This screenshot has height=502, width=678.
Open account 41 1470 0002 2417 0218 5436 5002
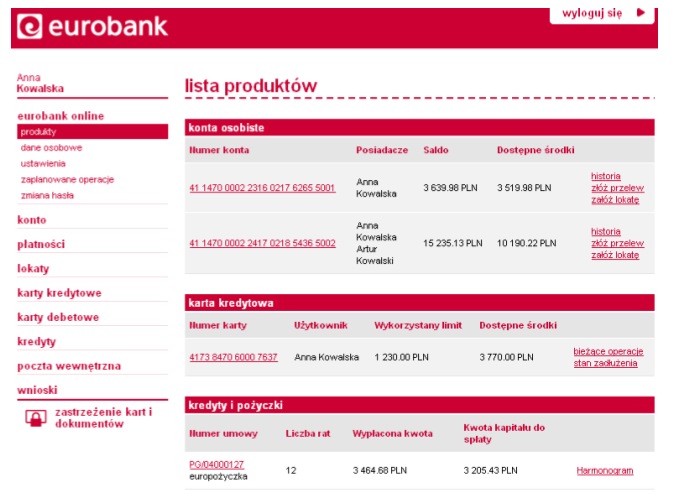point(262,243)
